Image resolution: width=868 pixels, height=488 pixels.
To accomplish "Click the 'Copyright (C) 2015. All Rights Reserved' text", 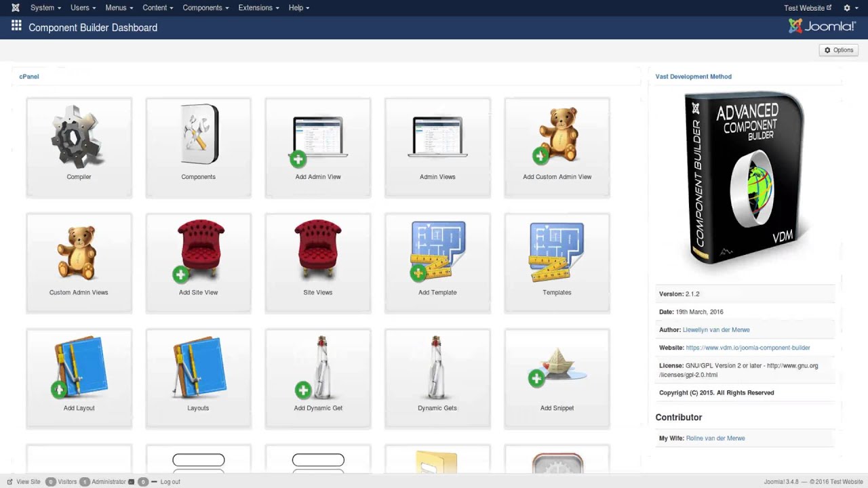I will click(x=717, y=392).
